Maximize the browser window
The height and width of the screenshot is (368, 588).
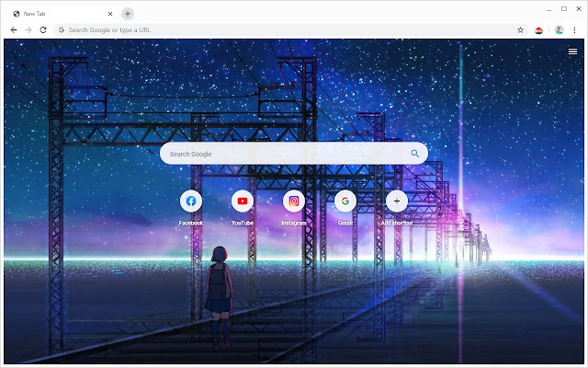click(564, 8)
